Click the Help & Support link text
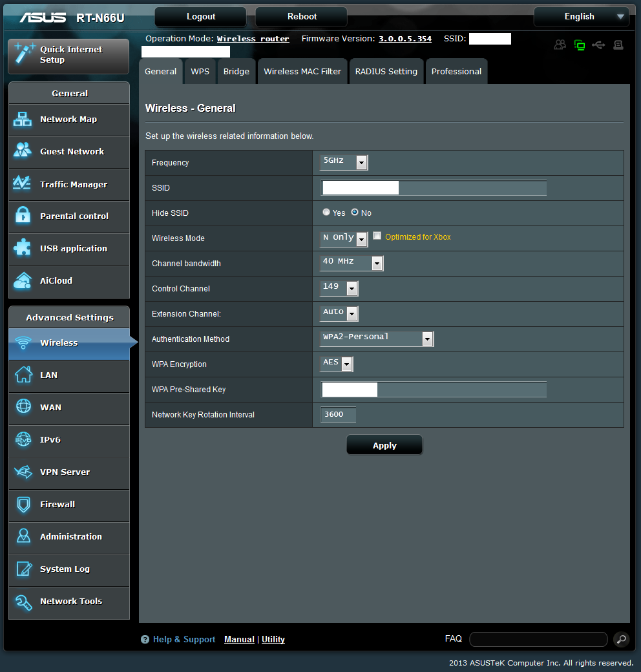 pos(184,639)
